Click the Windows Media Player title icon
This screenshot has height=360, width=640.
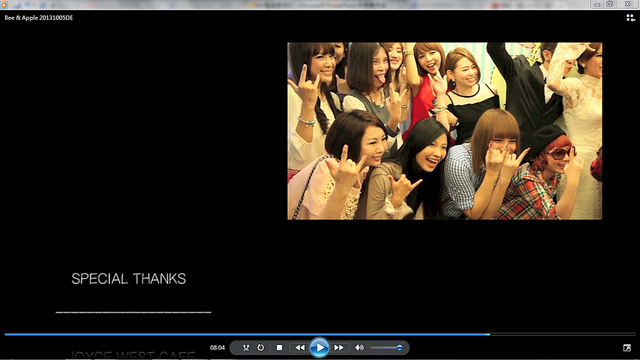point(4,4)
